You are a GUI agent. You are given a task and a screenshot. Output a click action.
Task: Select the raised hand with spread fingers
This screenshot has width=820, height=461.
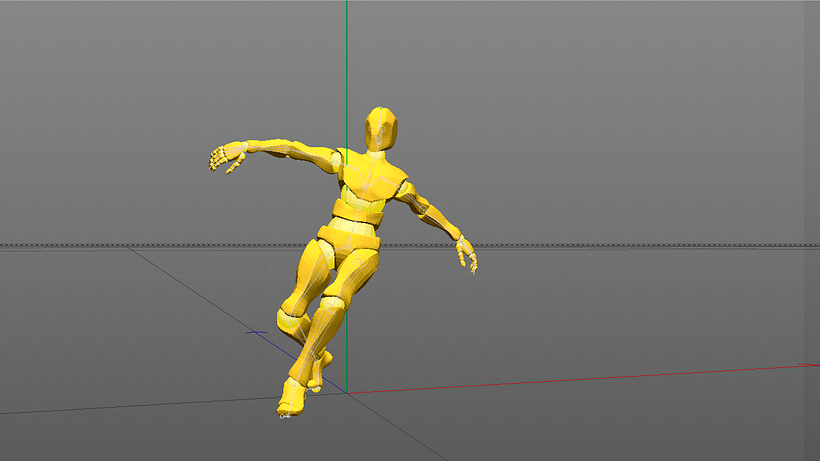coord(227,157)
